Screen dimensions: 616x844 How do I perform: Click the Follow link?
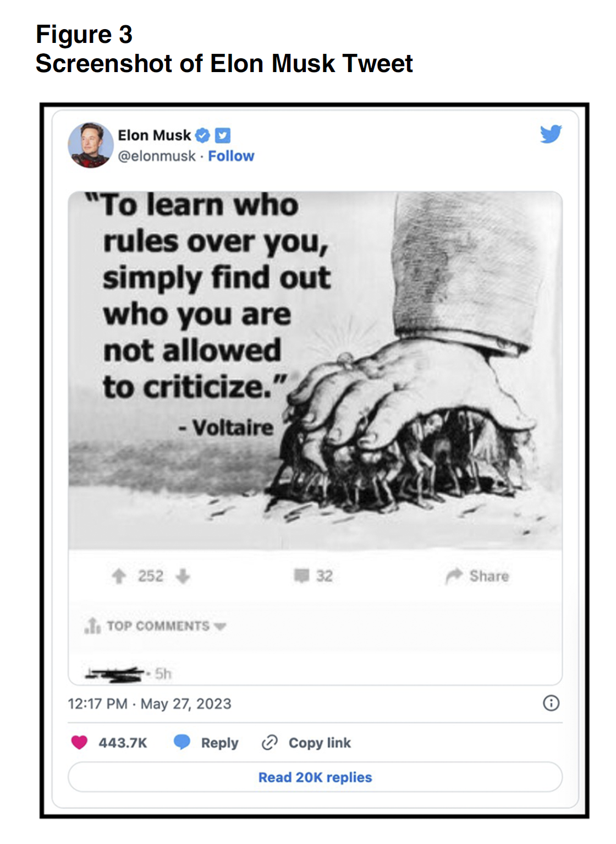pyautogui.click(x=231, y=156)
